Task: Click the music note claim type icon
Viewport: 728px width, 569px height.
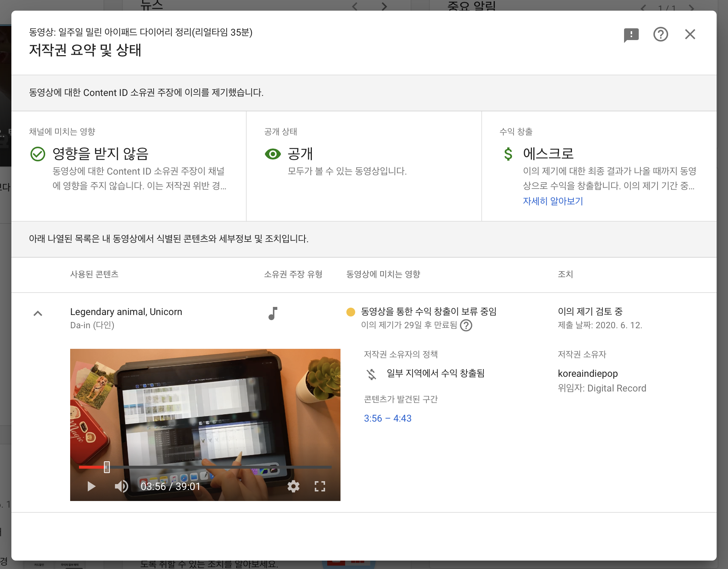Action: [x=273, y=314]
